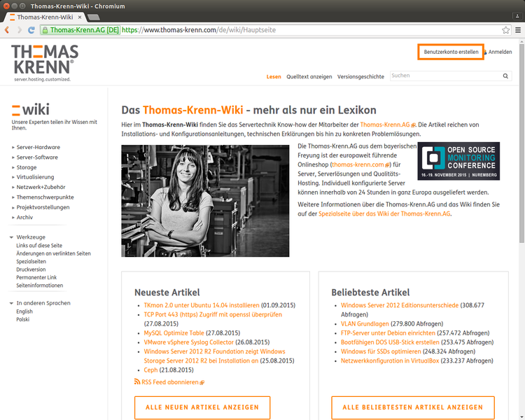Screen dimensions: 525x420
Task: Open Spezialseiten in Werkzeuge
Action: (x=31, y=262)
